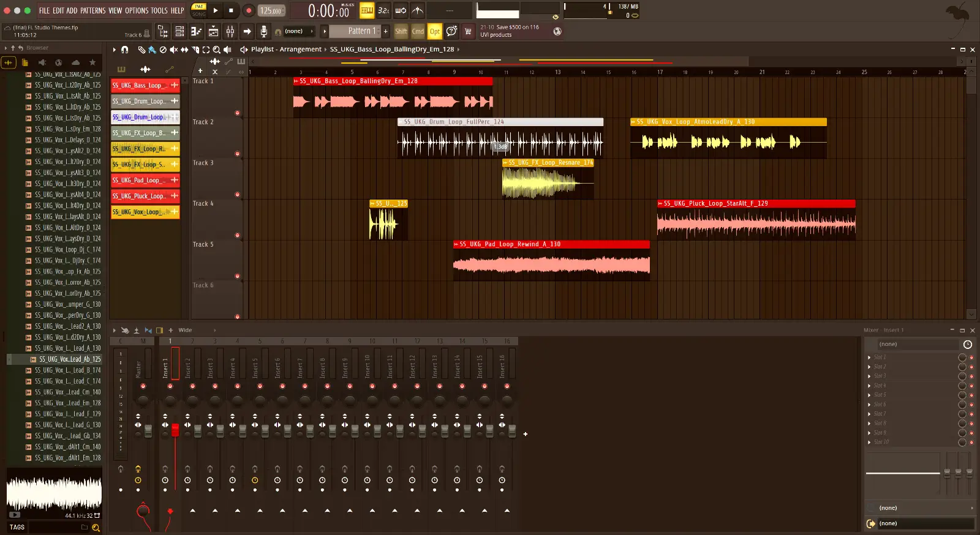
Task: Select the Zoom magnifier tool in Playlist
Action: point(216,50)
